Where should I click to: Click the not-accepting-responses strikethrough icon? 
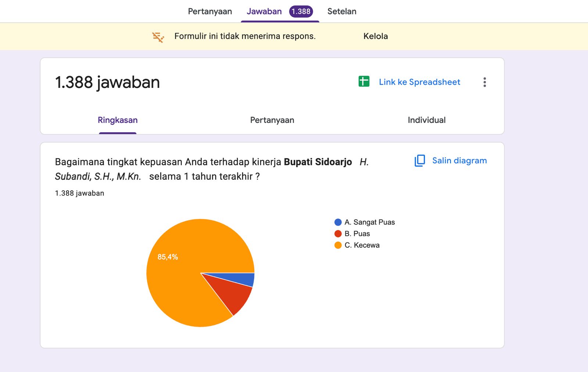pos(158,37)
